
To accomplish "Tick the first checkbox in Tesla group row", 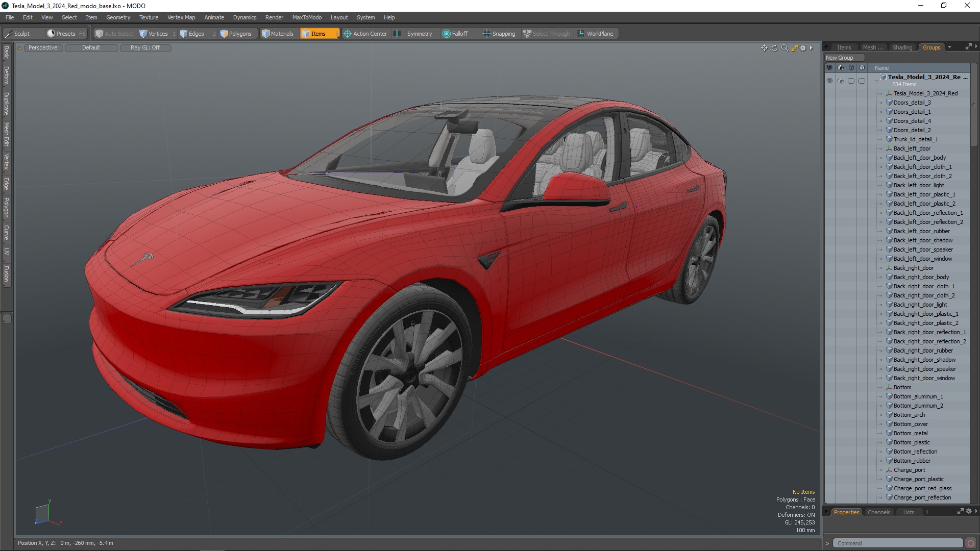I will (851, 81).
